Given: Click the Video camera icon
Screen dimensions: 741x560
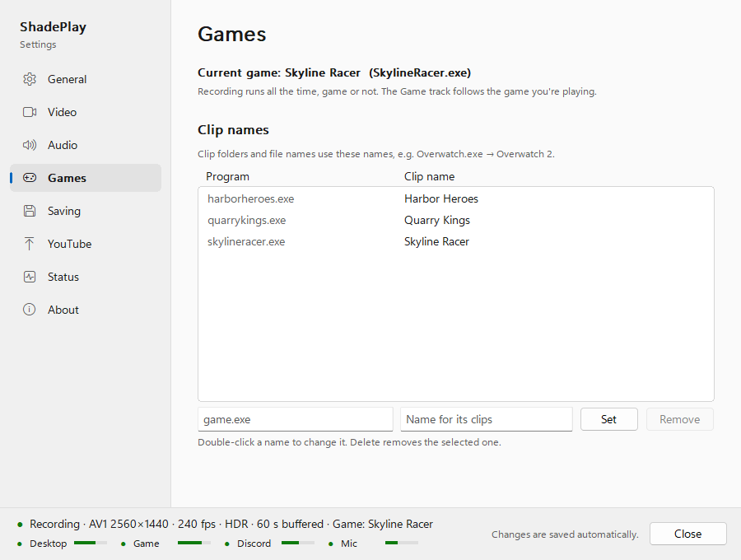Looking at the screenshot, I should 30,112.
